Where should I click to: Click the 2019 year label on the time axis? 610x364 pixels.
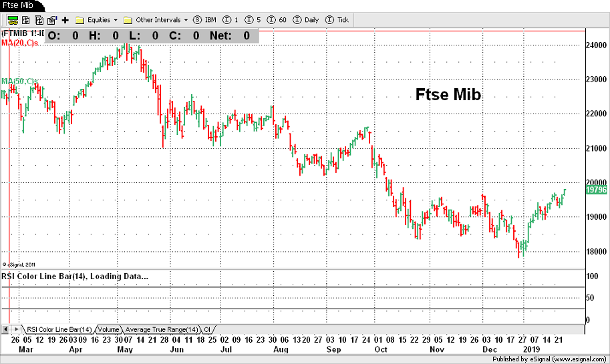point(531,349)
